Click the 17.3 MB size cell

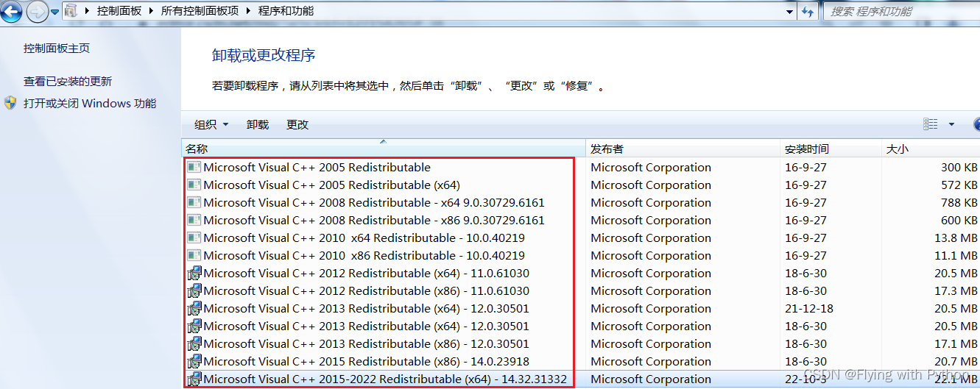(x=956, y=290)
